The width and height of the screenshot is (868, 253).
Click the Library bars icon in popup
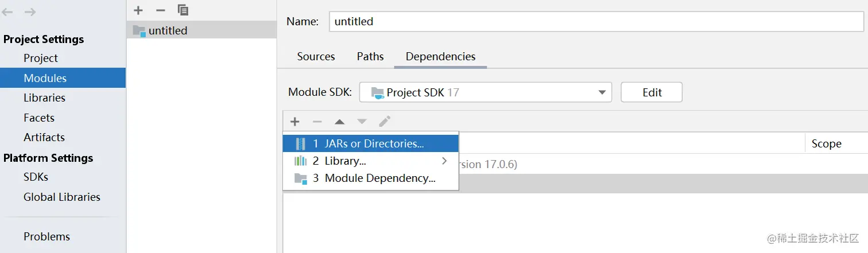point(301,161)
